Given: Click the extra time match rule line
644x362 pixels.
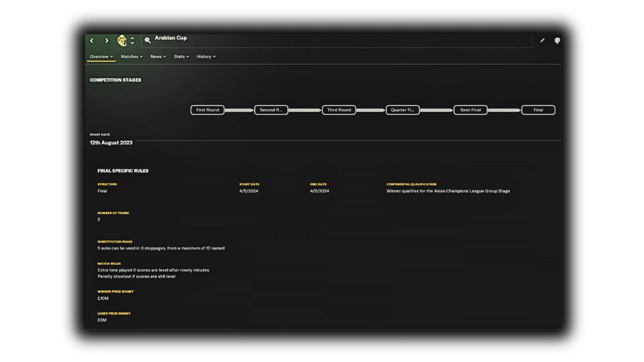Looking at the screenshot, I should tap(153, 270).
